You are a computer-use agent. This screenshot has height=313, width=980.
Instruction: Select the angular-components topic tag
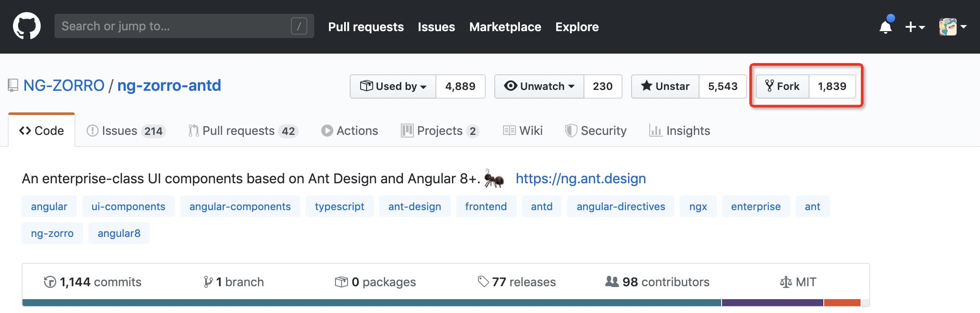tap(240, 207)
